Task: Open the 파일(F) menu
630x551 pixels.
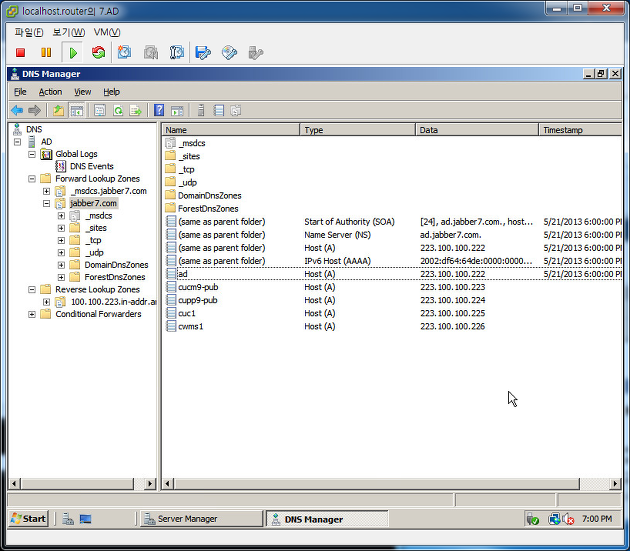Action: pyautogui.click(x=29, y=32)
